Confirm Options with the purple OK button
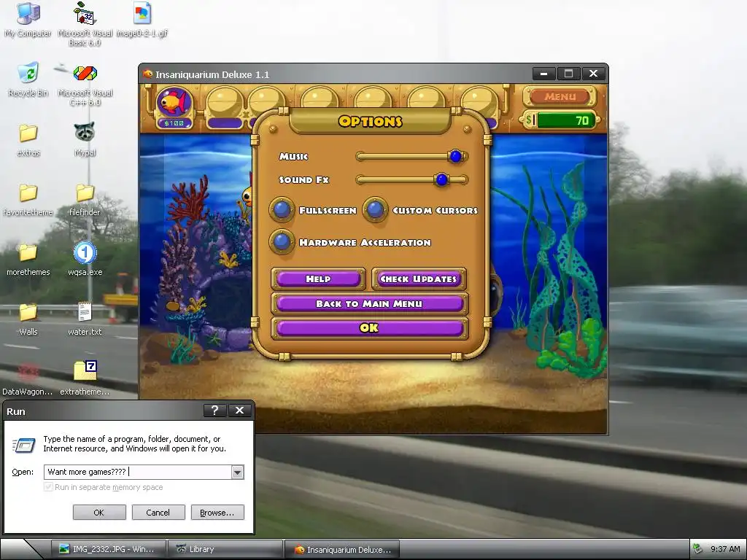Viewport: 747px width, 560px height. coord(369,328)
